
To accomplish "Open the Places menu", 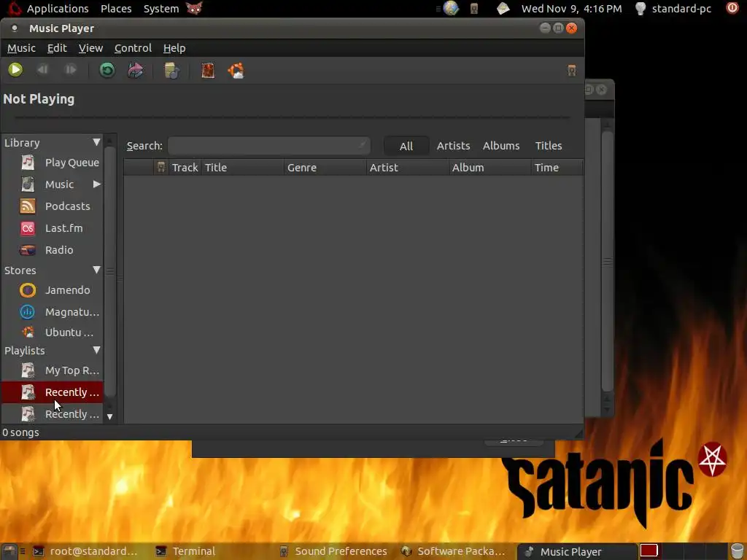I will [x=116, y=9].
